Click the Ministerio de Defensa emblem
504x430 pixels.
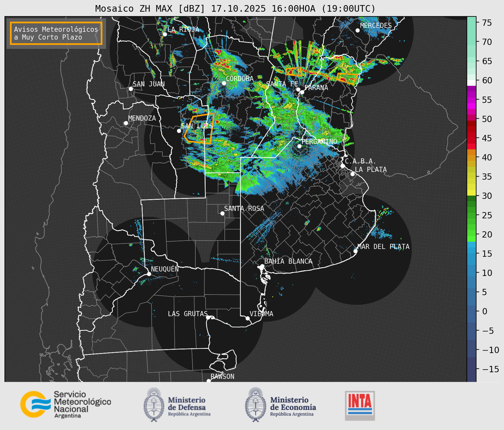pyautogui.click(x=154, y=405)
